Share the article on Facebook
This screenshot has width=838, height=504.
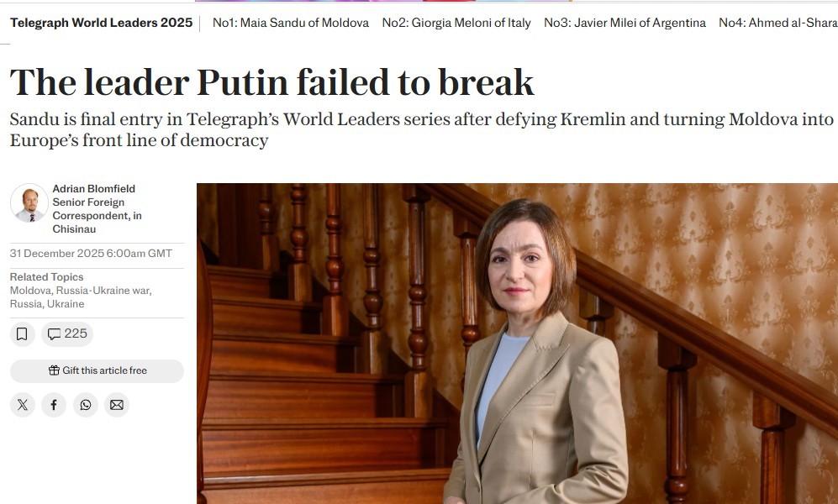pos(54,404)
